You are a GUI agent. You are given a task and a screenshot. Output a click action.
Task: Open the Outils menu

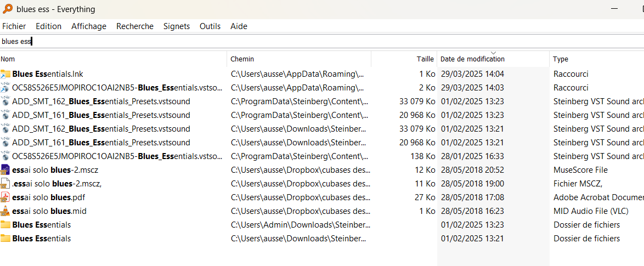210,26
